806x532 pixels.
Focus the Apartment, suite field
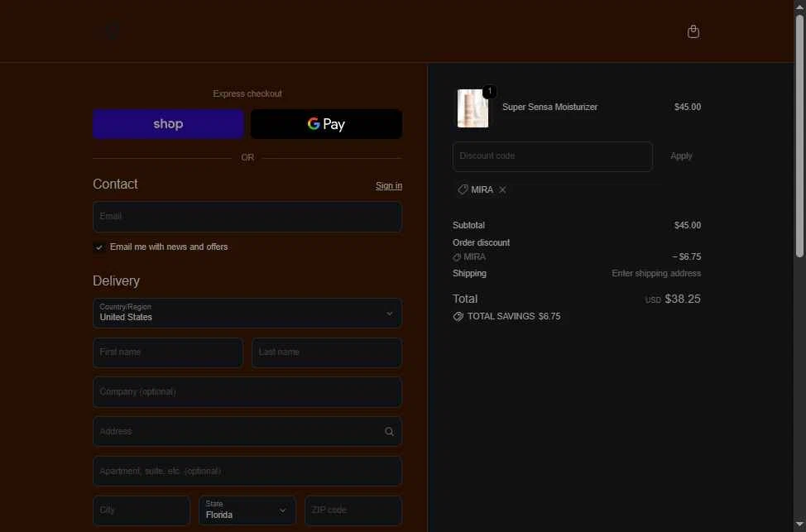click(247, 471)
